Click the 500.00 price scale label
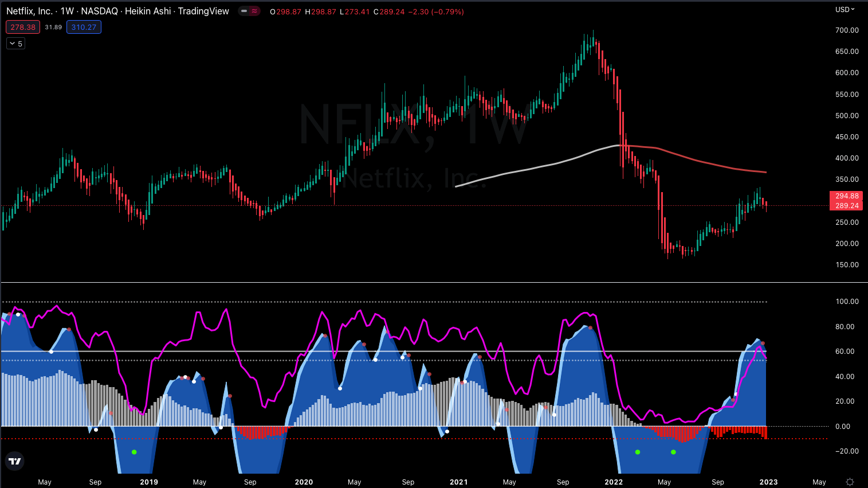The image size is (868, 488). [847, 115]
